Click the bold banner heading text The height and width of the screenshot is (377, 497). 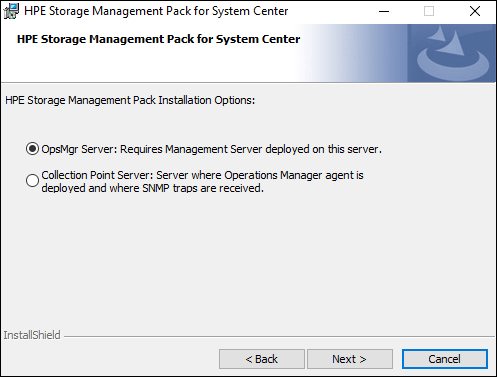[158, 39]
